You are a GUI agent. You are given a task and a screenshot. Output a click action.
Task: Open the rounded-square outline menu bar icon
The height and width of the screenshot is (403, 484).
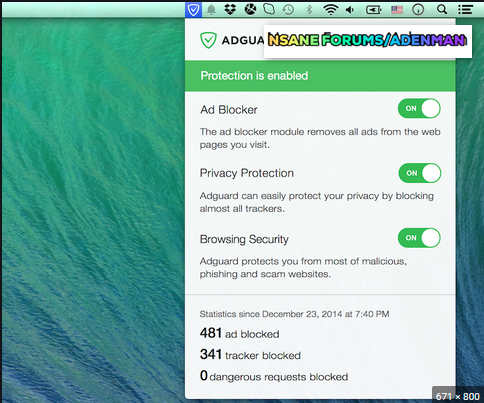point(269,10)
